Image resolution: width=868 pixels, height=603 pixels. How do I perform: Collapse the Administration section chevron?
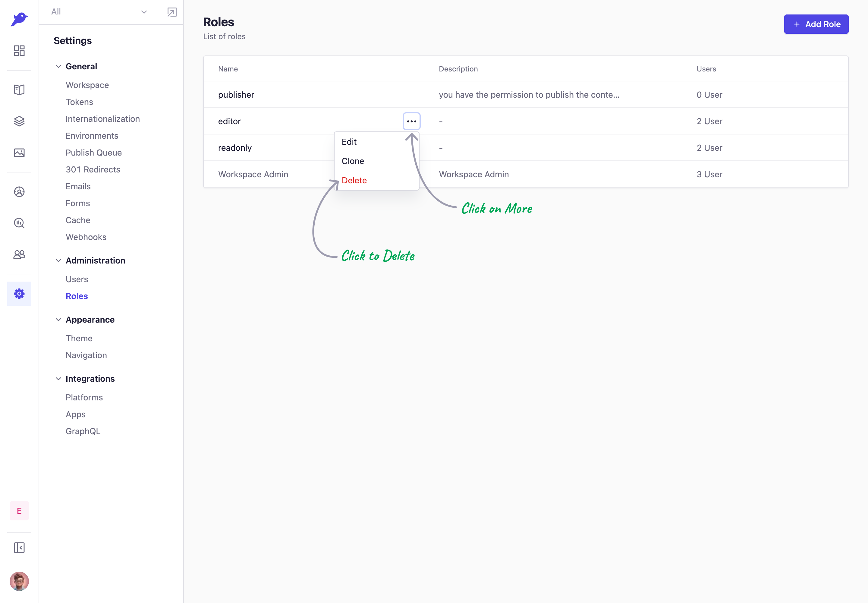tap(58, 261)
